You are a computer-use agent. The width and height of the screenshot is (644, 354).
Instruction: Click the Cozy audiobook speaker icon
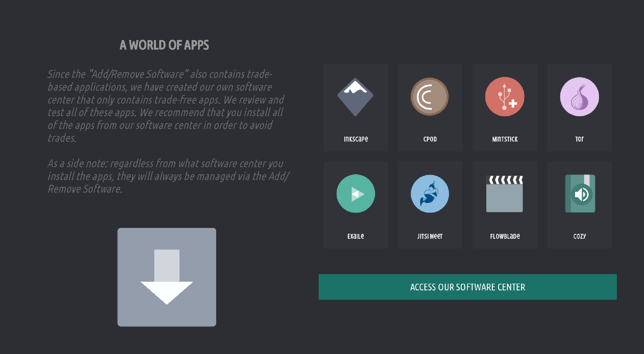[x=580, y=193]
